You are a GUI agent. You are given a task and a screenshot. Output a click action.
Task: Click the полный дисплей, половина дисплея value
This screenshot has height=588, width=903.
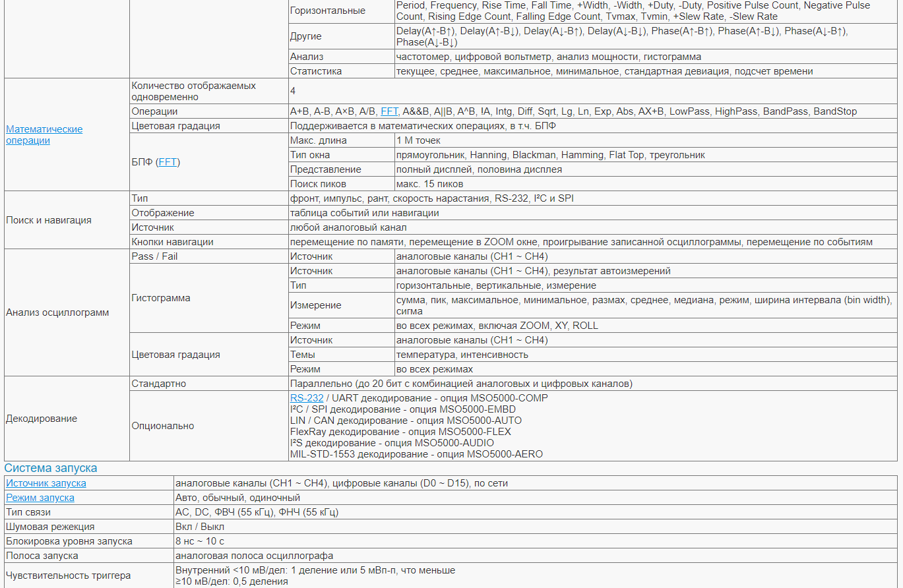click(480, 169)
